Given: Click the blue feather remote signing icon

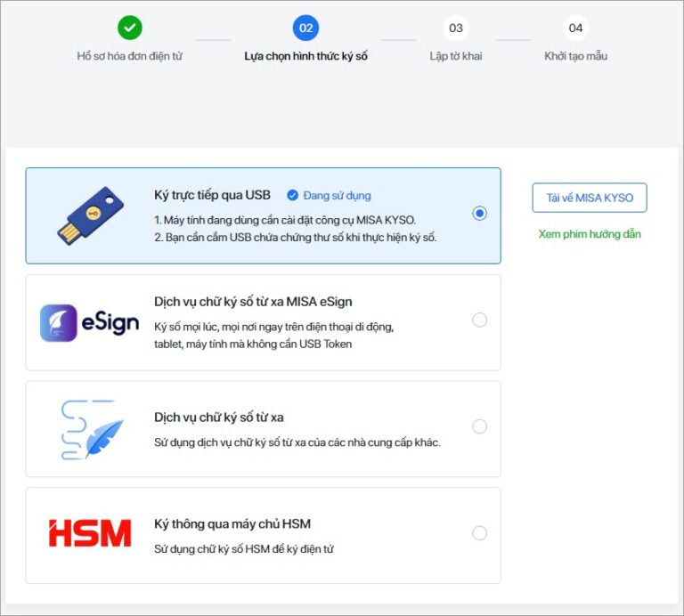Looking at the screenshot, I should point(92,429).
